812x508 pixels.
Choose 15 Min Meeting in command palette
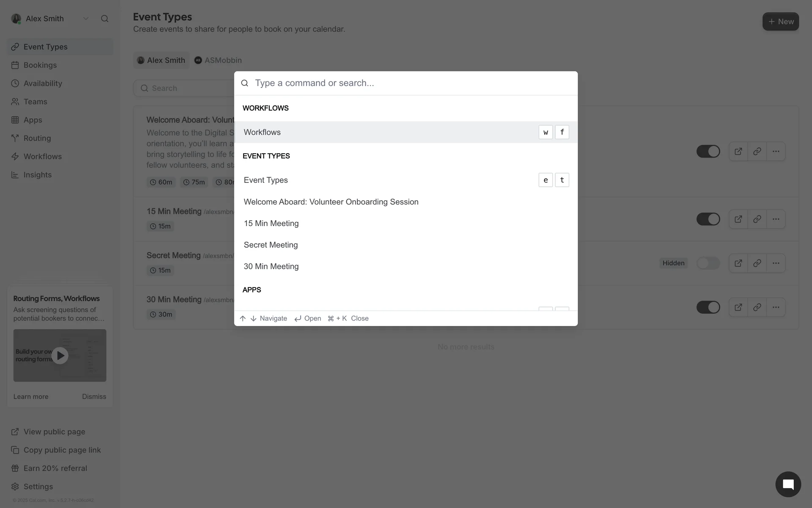(271, 224)
